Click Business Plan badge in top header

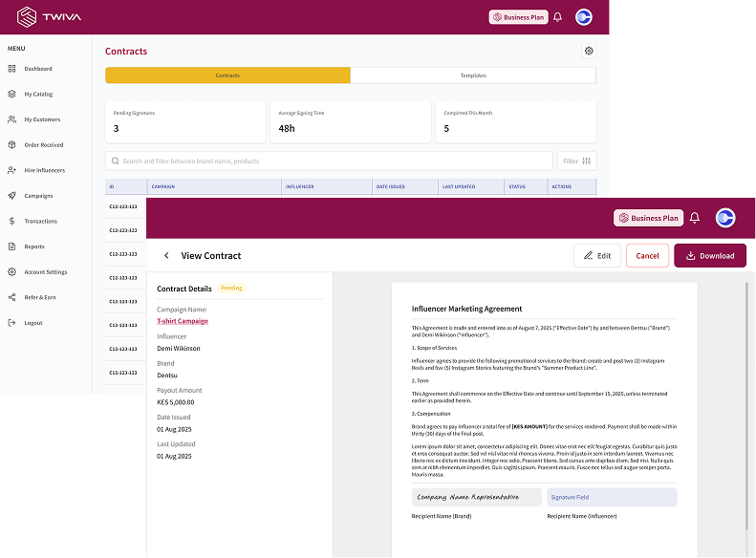click(x=517, y=17)
